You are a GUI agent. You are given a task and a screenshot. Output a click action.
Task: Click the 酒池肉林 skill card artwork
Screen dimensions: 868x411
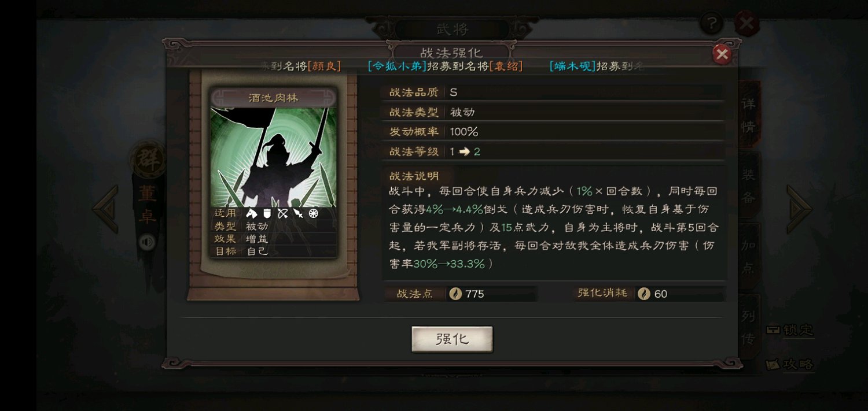[x=273, y=157]
